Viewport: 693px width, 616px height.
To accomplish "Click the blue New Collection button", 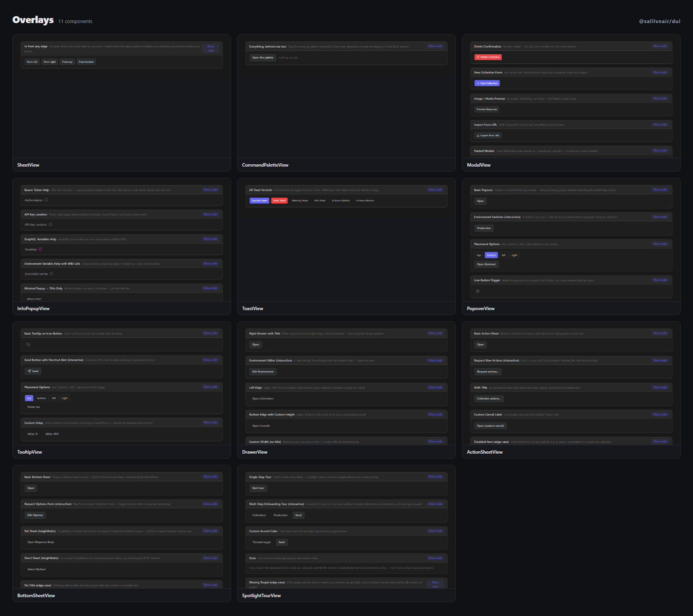I will (487, 83).
